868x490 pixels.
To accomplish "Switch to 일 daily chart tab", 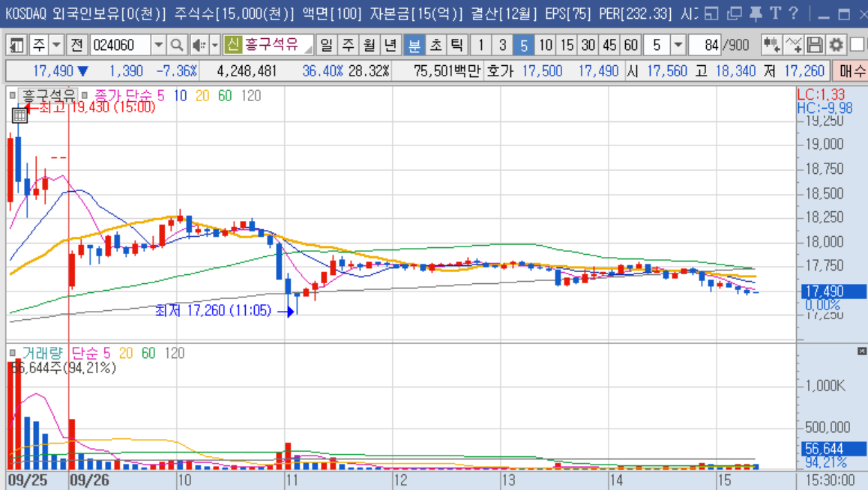I will click(327, 45).
